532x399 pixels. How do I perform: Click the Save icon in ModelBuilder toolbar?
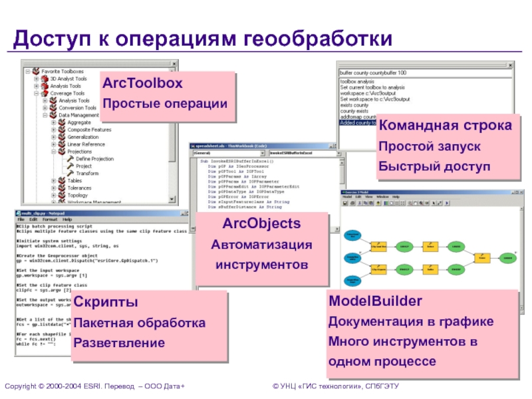click(x=346, y=203)
